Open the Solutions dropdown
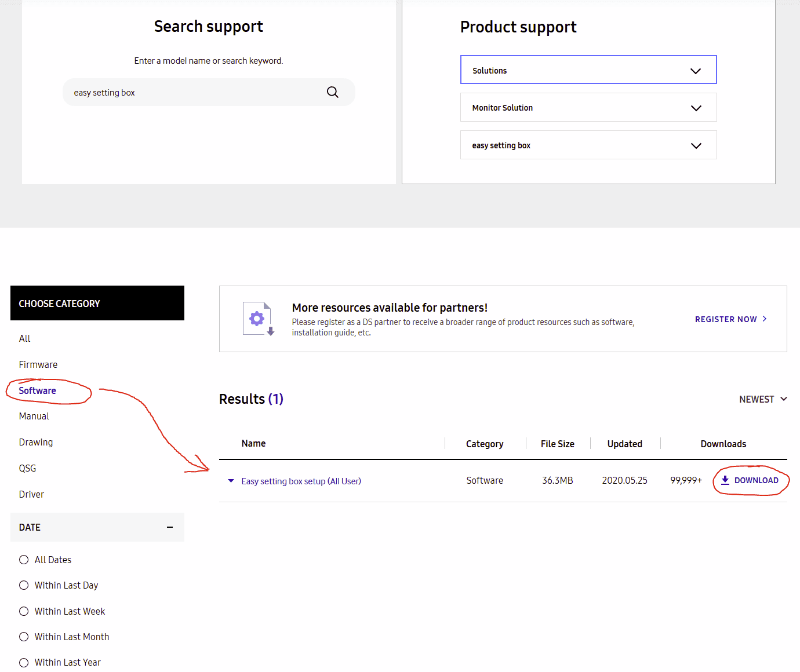800x672 pixels. point(588,70)
